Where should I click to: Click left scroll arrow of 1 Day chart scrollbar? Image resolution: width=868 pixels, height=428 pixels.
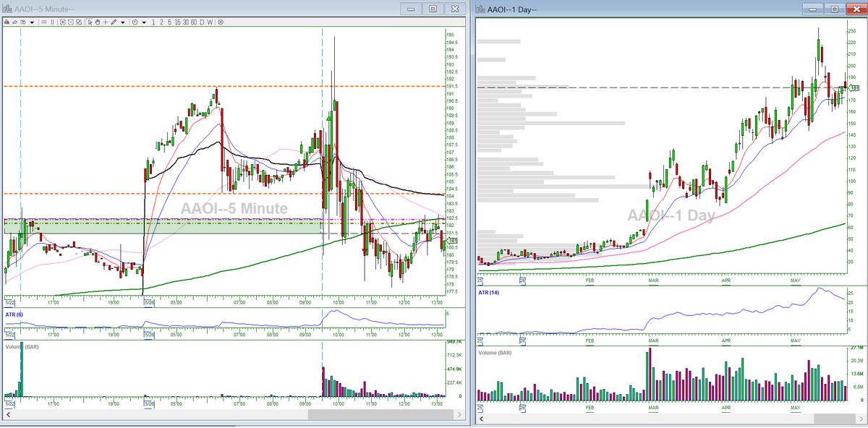[480, 419]
